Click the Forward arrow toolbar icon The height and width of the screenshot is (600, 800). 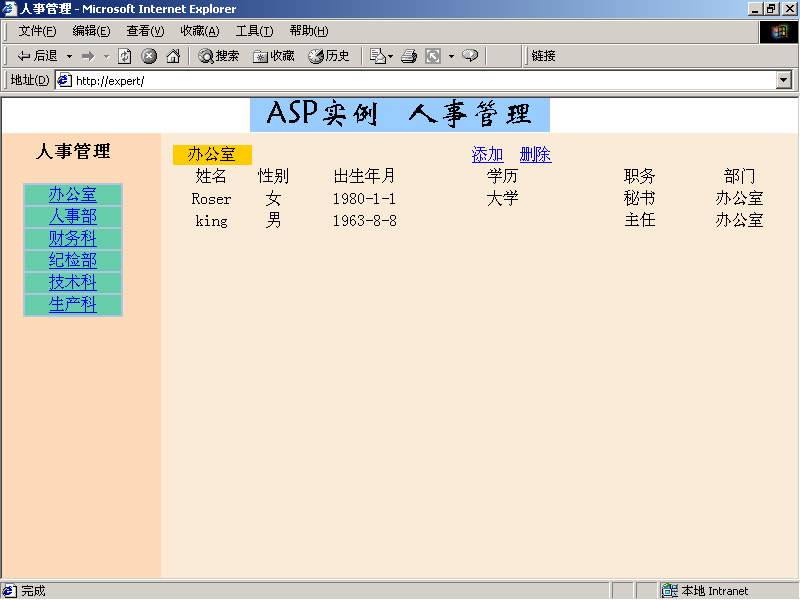(88, 56)
